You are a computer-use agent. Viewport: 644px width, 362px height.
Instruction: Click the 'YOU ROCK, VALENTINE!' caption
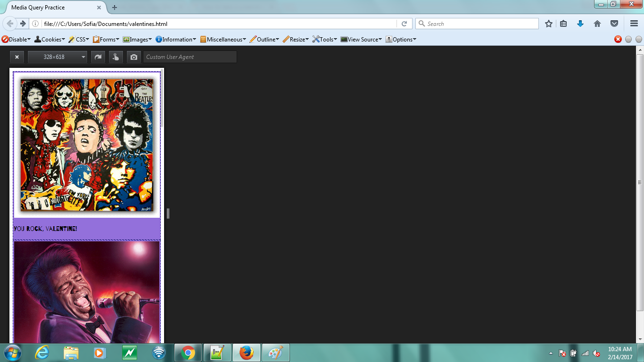click(x=45, y=229)
